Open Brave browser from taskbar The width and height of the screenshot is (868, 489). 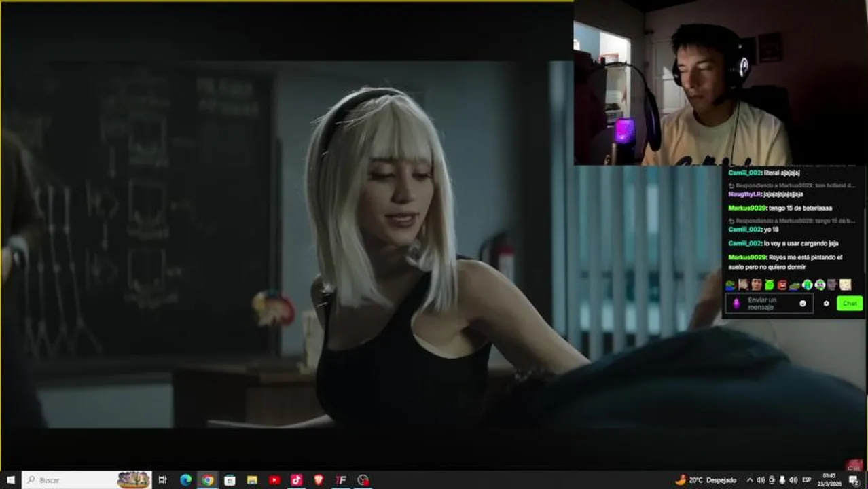point(319,480)
